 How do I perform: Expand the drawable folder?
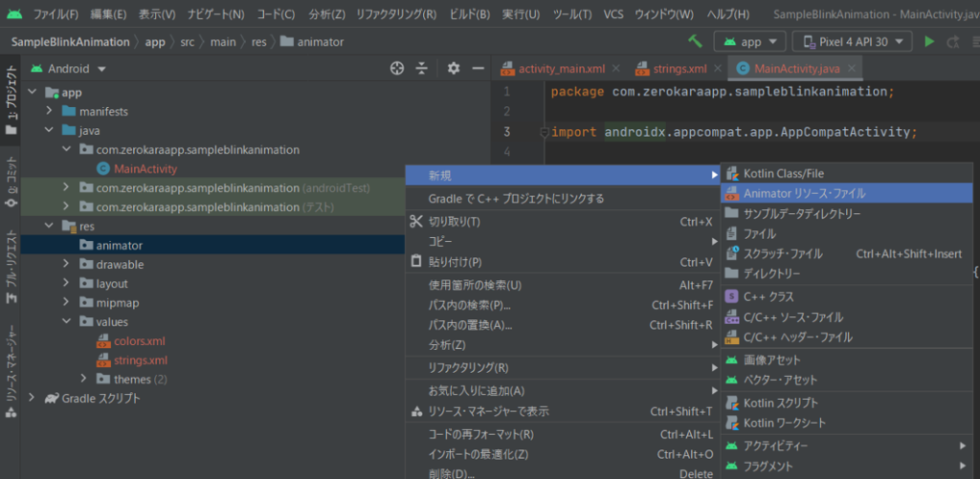point(66,264)
